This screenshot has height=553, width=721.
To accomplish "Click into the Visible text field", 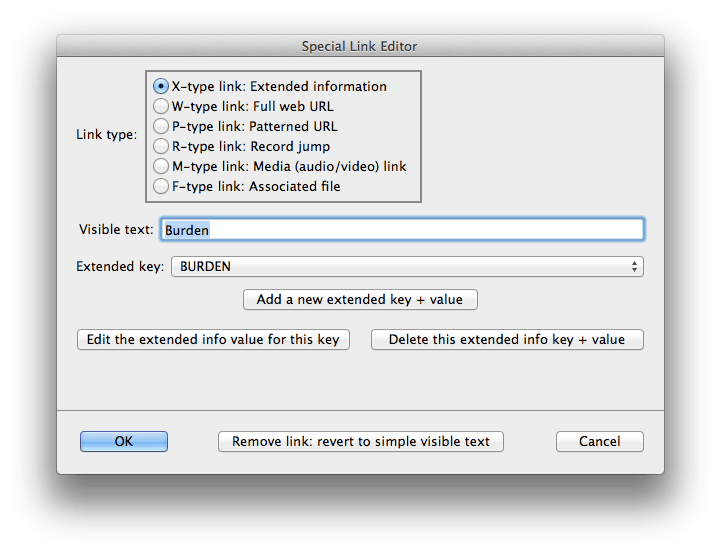I will [402, 229].
